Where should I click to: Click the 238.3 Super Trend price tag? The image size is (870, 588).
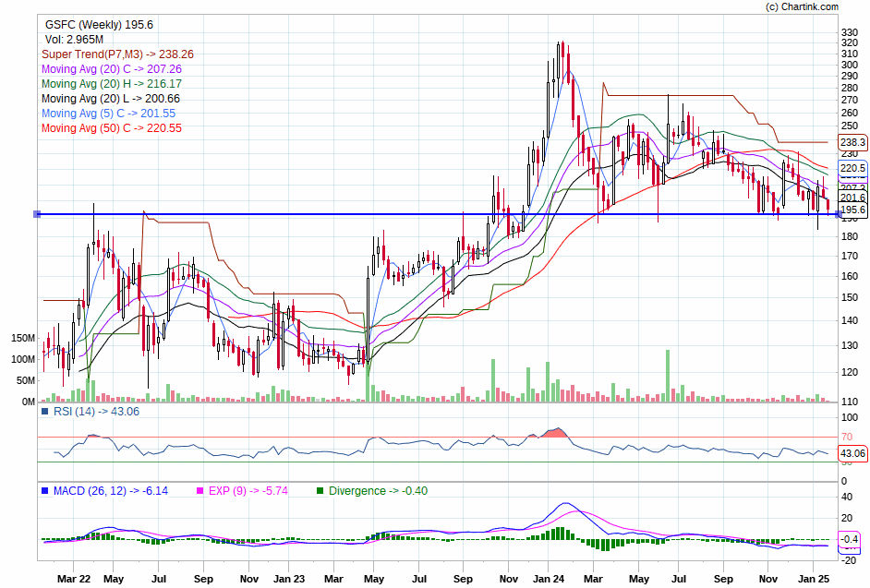tap(852, 142)
